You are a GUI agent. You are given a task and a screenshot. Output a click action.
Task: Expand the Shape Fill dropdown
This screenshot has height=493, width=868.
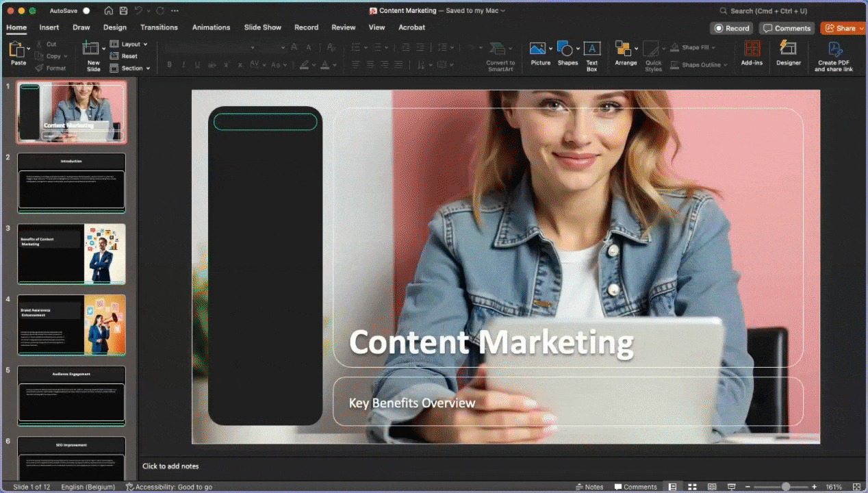pyautogui.click(x=712, y=47)
